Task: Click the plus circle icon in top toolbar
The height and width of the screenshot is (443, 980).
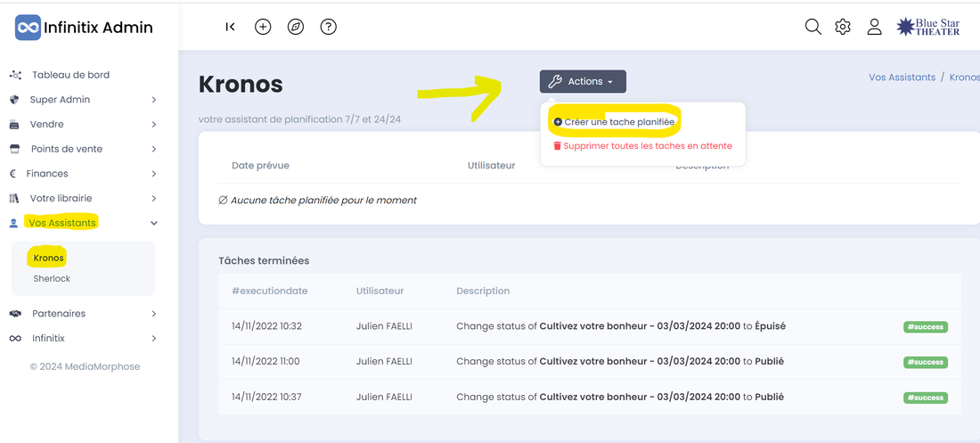Action: click(263, 27)
